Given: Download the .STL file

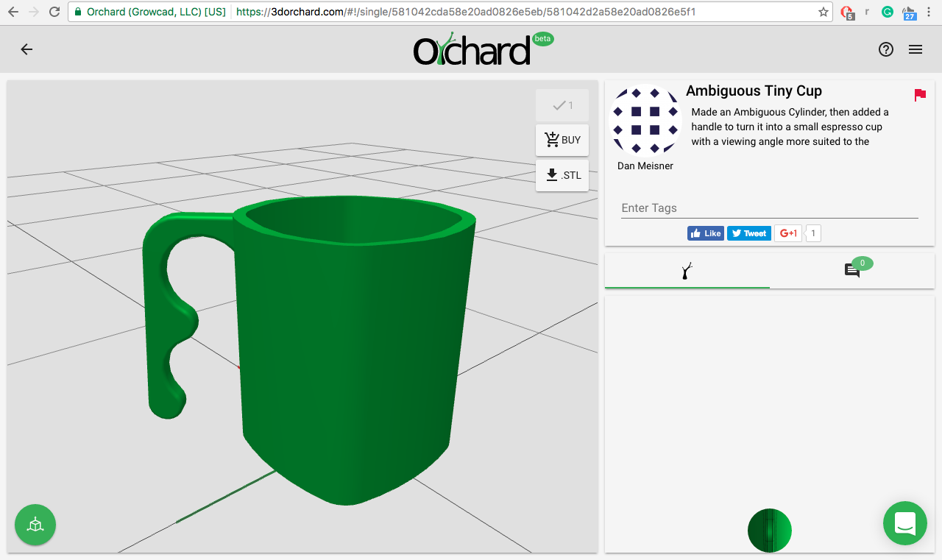Looking at the screenshot, I should 562,175.
